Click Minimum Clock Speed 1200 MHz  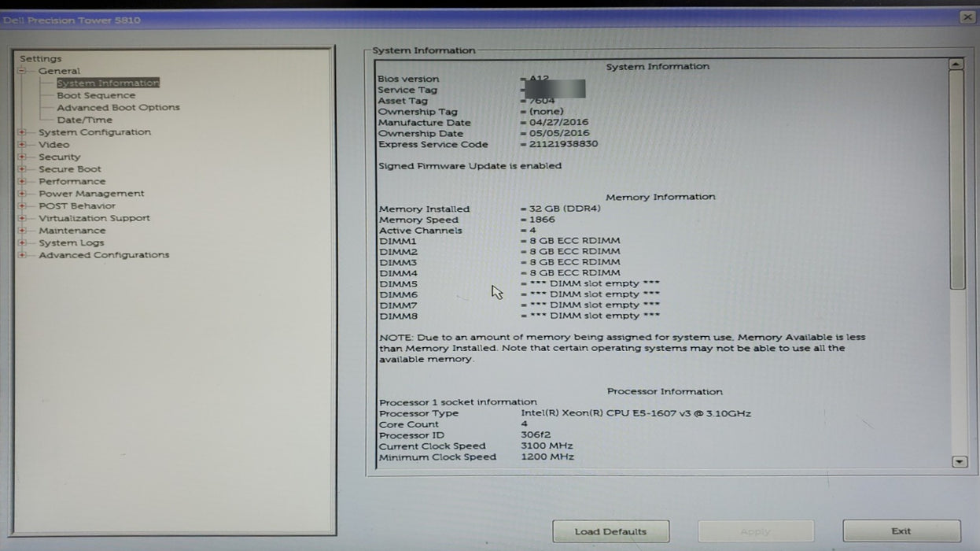point(547,457)
